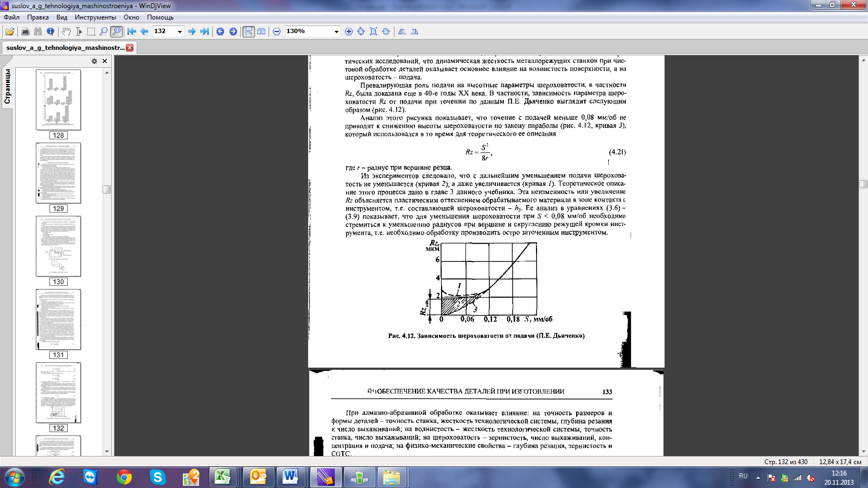868x488 pixels.
Task: Select the rectangle region selection tool
Action: point(91,31)
